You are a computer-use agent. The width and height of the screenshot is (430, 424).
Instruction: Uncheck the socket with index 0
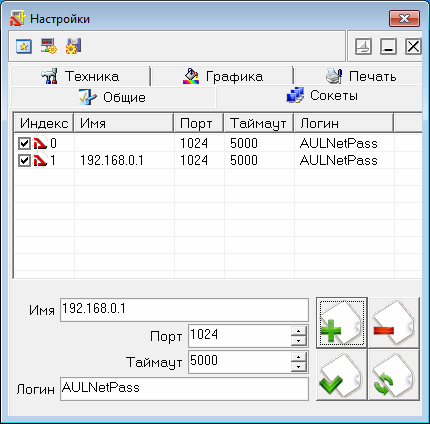[24, 144]
